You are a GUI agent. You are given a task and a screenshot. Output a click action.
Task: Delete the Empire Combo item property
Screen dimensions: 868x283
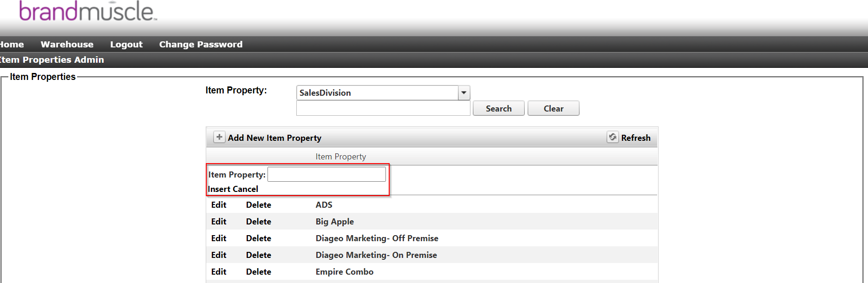tap(258, 271)
